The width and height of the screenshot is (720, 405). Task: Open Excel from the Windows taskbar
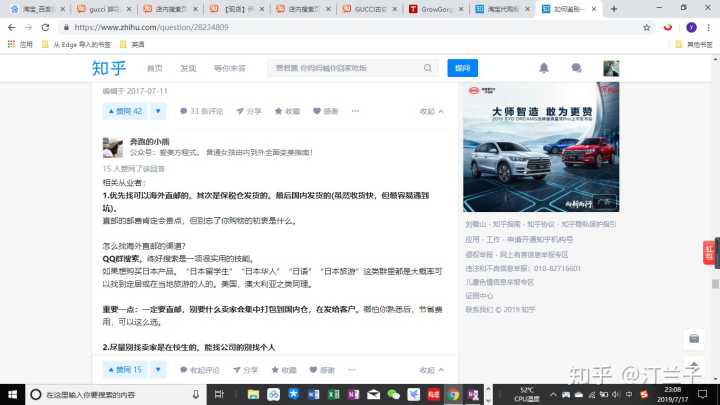334,394
